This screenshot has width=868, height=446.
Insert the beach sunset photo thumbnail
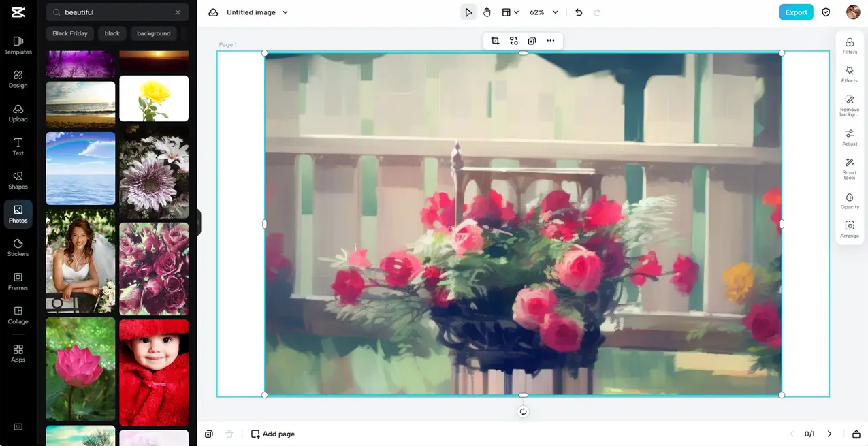[x=80, y=104]
